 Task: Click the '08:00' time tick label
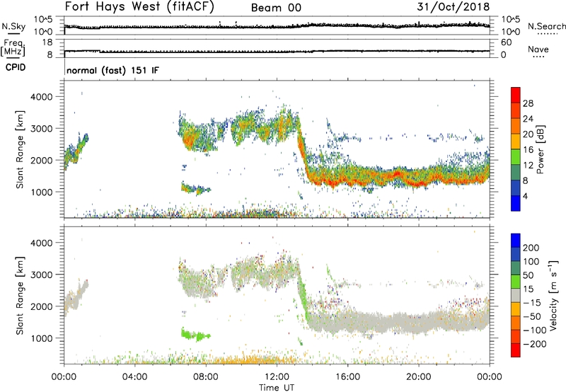[x=206, y=377]
